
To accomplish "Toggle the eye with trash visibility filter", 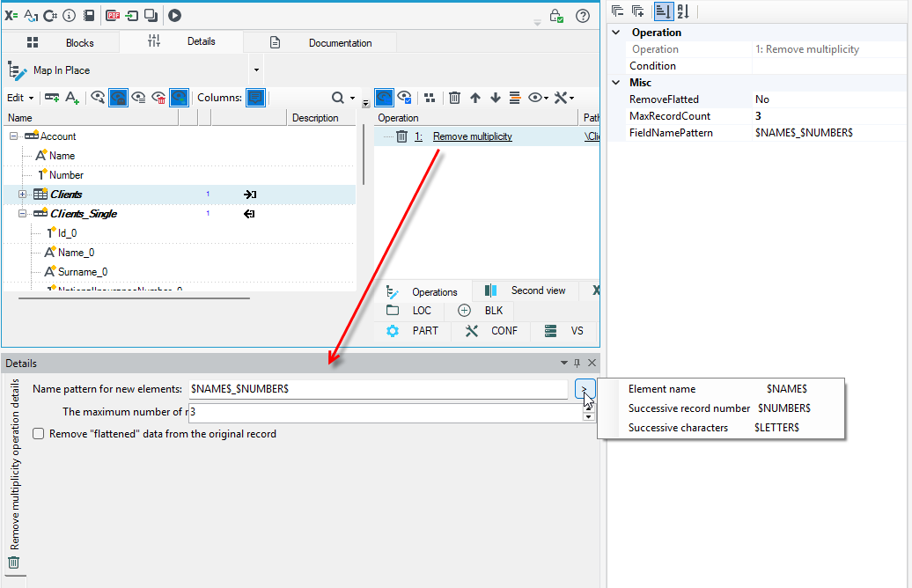I will click(x=158, y=98).
